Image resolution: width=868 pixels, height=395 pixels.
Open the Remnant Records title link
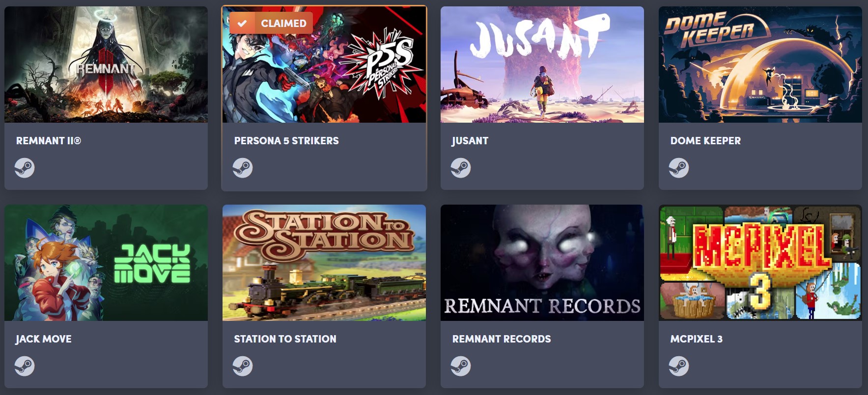pyautogui.click(x=502, y=339)
